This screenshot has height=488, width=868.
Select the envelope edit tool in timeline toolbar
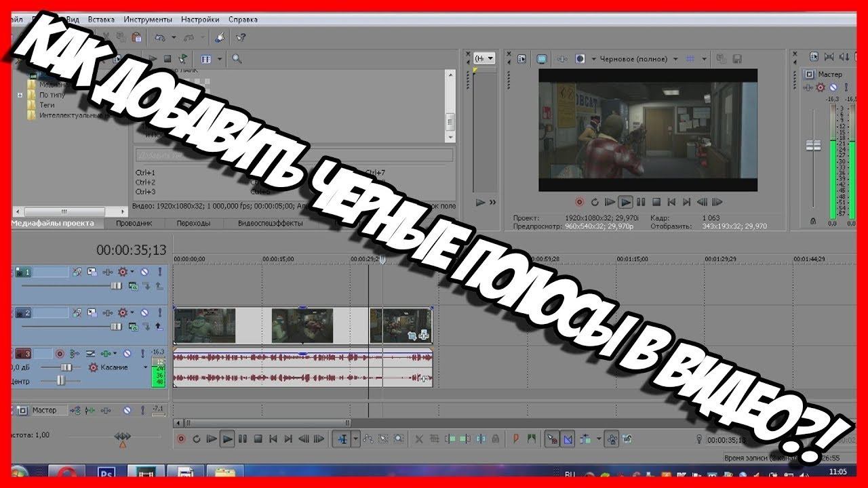[368, 439]
